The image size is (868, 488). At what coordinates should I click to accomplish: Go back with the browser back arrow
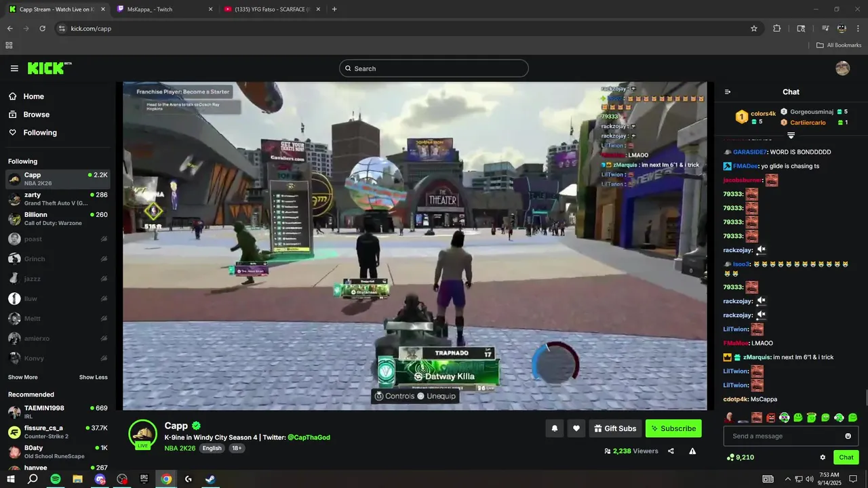[x=9, y=28]
